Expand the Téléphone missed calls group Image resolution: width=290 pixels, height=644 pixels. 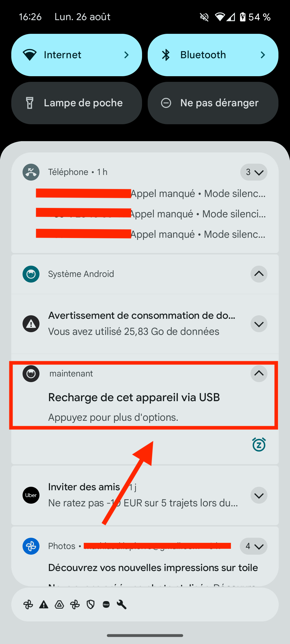[254, 172]
